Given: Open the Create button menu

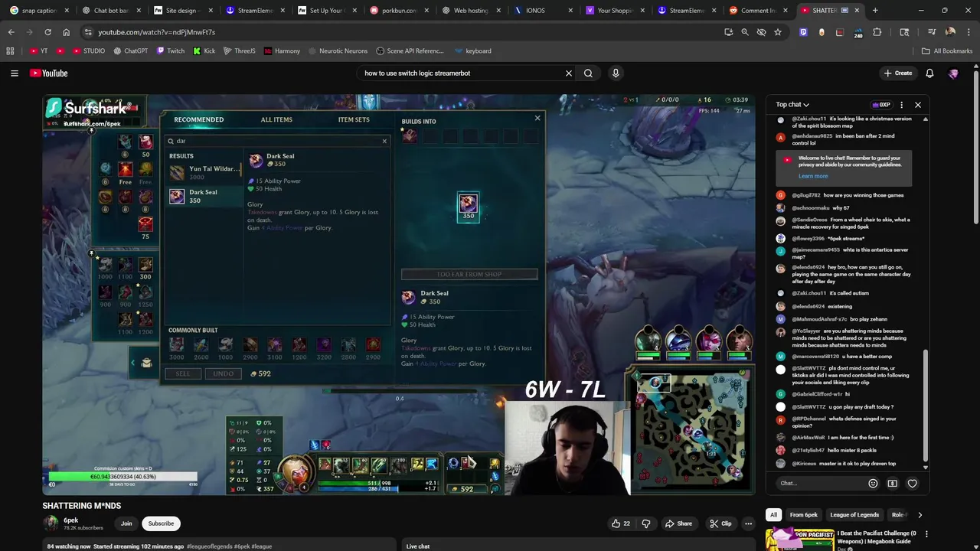Looking at the screenshot, I should pos(898,73).
